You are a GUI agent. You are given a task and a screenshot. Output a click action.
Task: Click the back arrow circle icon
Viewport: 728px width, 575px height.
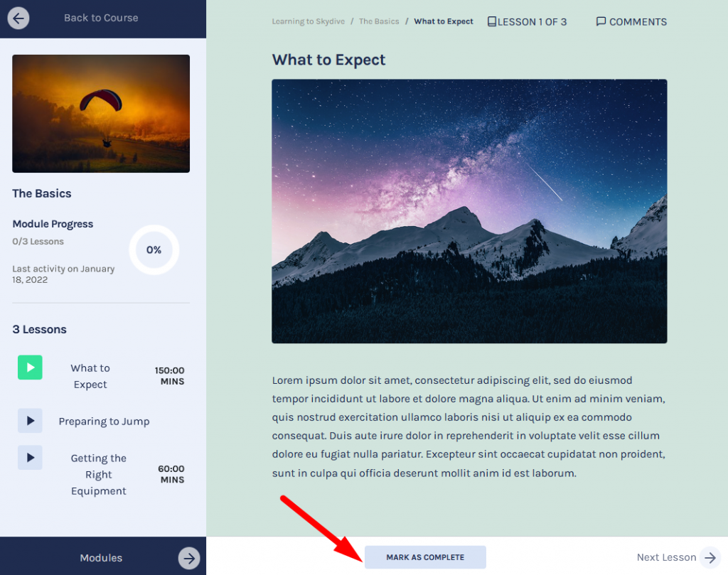tap(18, 18)
